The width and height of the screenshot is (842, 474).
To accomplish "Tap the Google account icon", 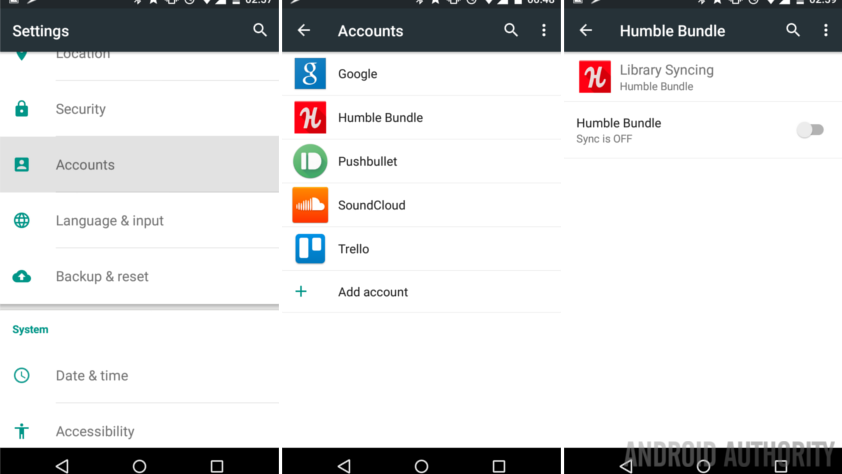I will 310,74.
